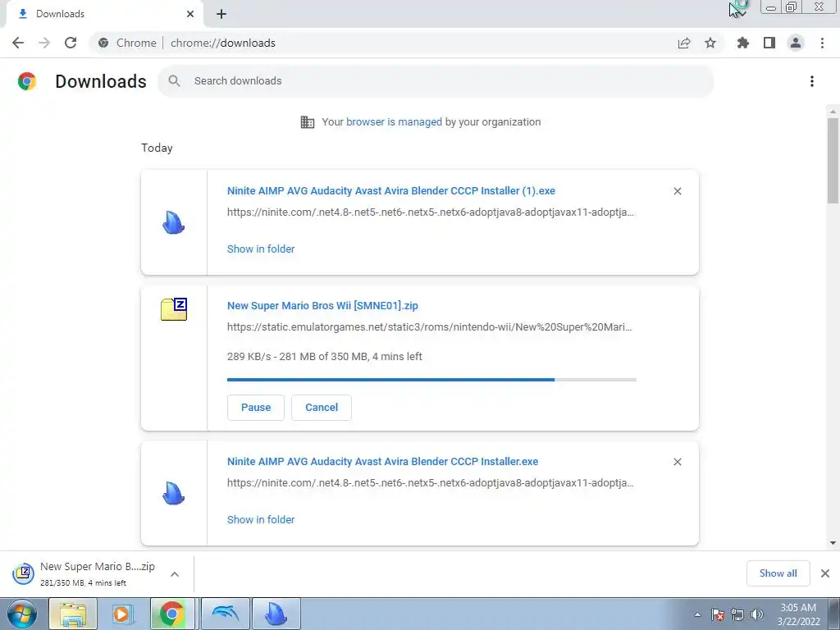The image size is (840, 630).
Task: Click the zip file icon for Mario download
Action: pyautogui.click(x=174, y=309)
